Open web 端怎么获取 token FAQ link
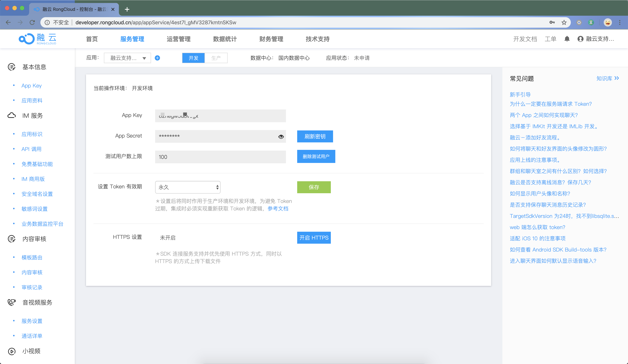This screenshot has height=364, width=628. [537, 227]
